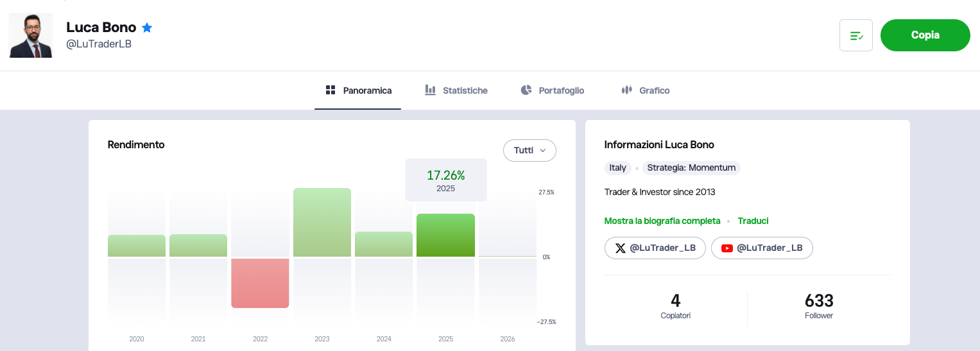Open the Tutti period dropdown
Viewport: 980px width, 351px height.
tap(529, 150)
